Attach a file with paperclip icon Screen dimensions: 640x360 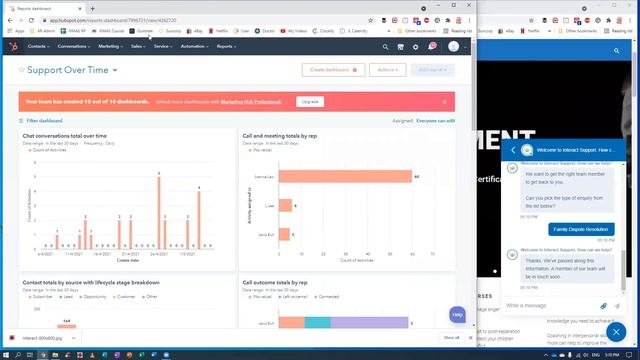(603, 306)
